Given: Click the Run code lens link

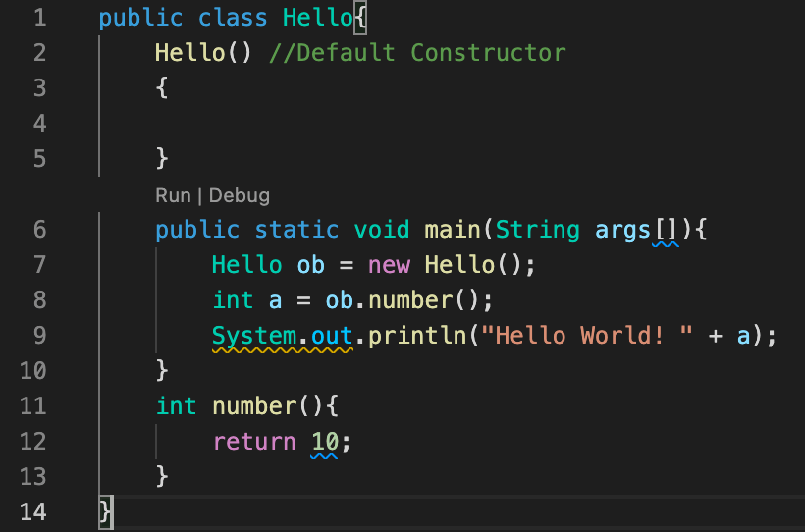Looking at the screenshot, I should 173,195.
